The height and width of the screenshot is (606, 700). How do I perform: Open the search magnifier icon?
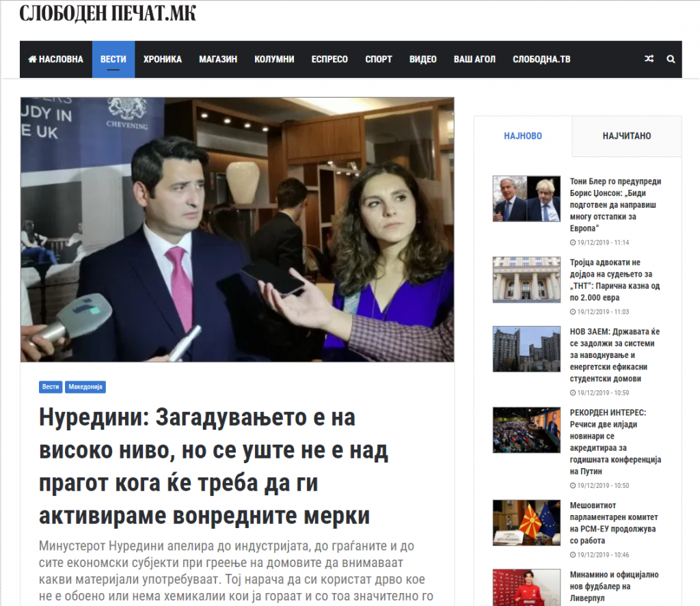point(671,59)
